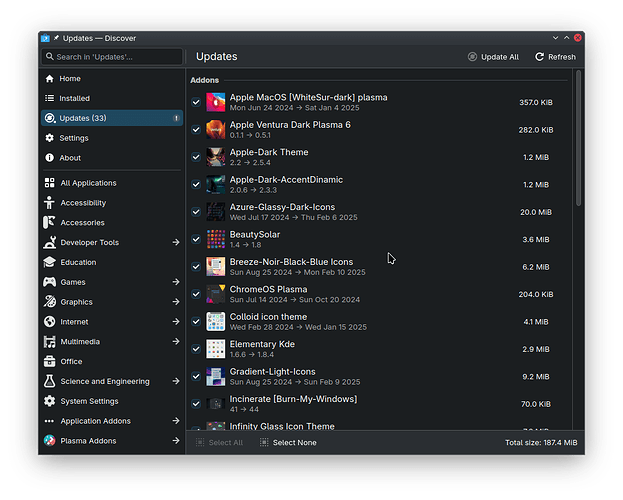
Task: Click the Refresh label
Action: click(x=562, y=57)
